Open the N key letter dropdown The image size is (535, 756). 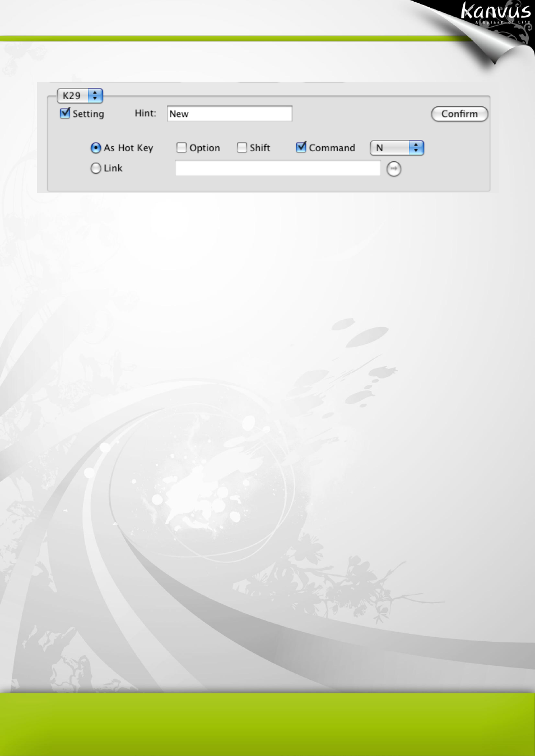[x=397, y=148]
